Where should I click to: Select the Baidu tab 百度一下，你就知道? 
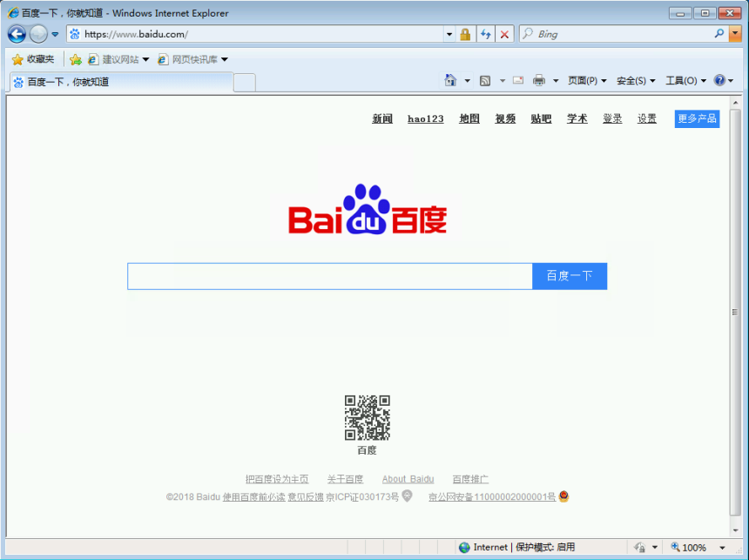pyautogui.click(x=122, y=82)
